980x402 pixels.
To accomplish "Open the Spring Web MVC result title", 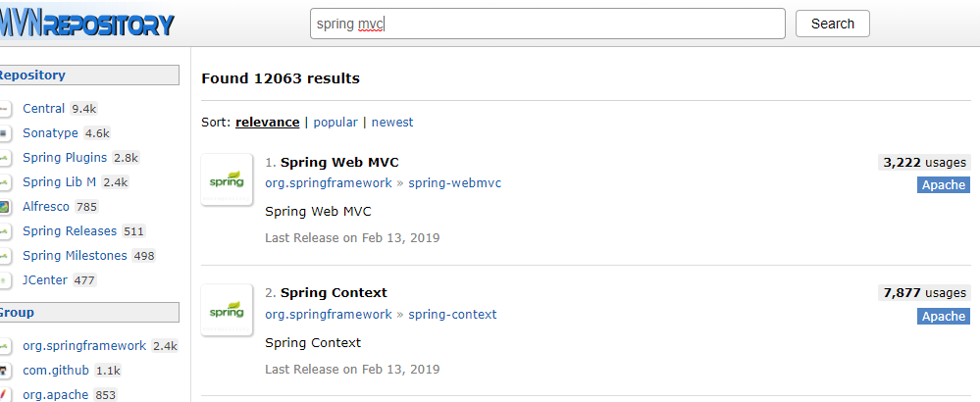I will 339,162.
